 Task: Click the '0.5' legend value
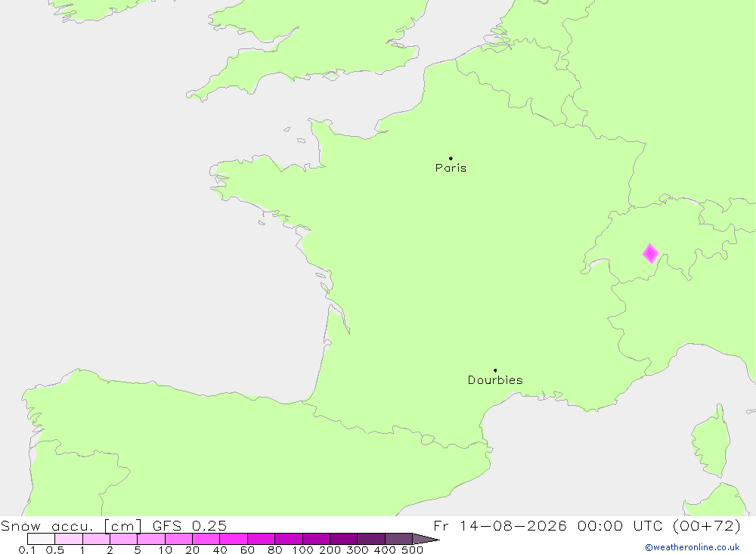point(55,550)
